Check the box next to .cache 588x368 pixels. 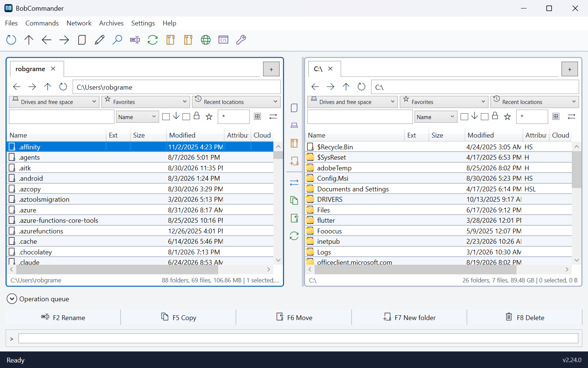(12, 242)
